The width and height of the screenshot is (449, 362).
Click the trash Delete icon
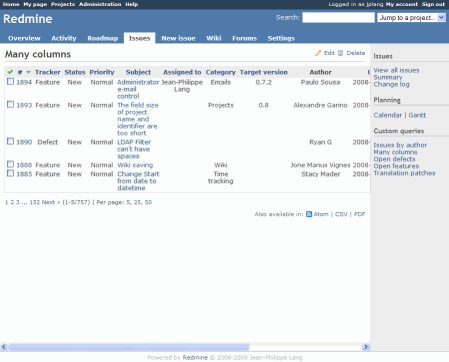[x=340, y=53]
